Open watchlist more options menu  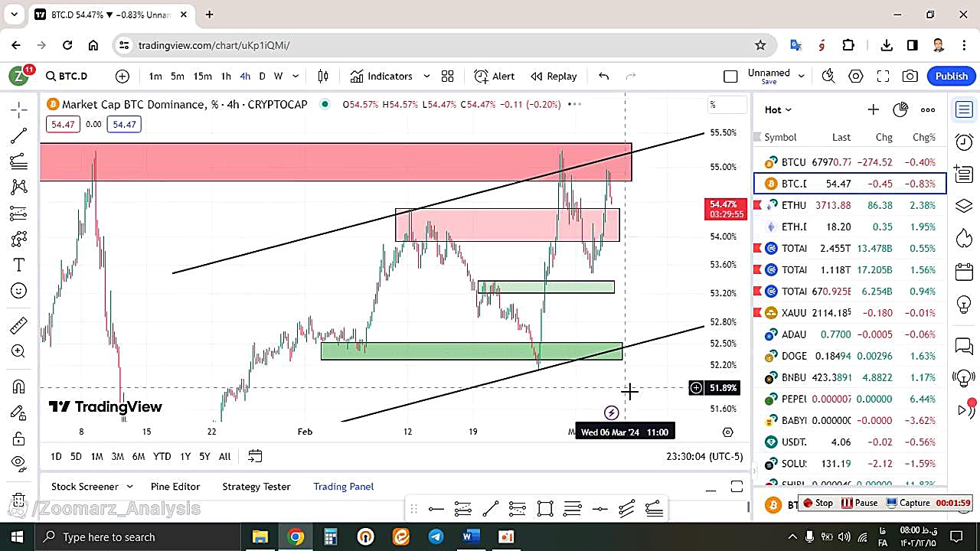coord(928,109)
